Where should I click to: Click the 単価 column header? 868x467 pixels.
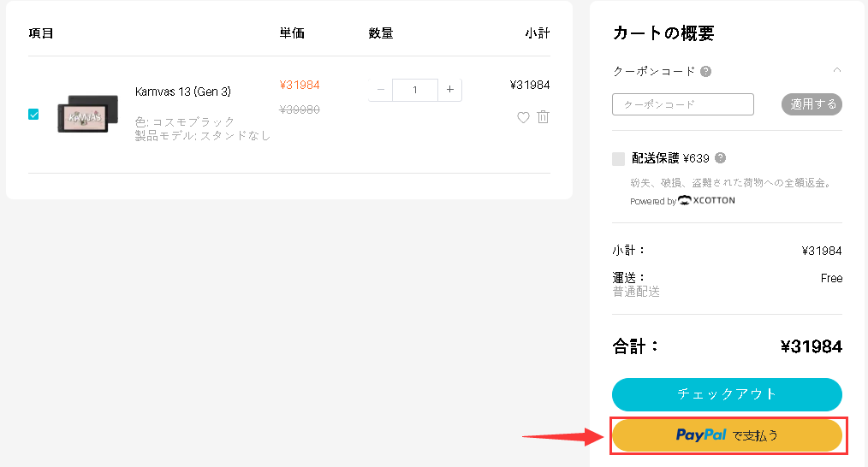coord(292,33)
